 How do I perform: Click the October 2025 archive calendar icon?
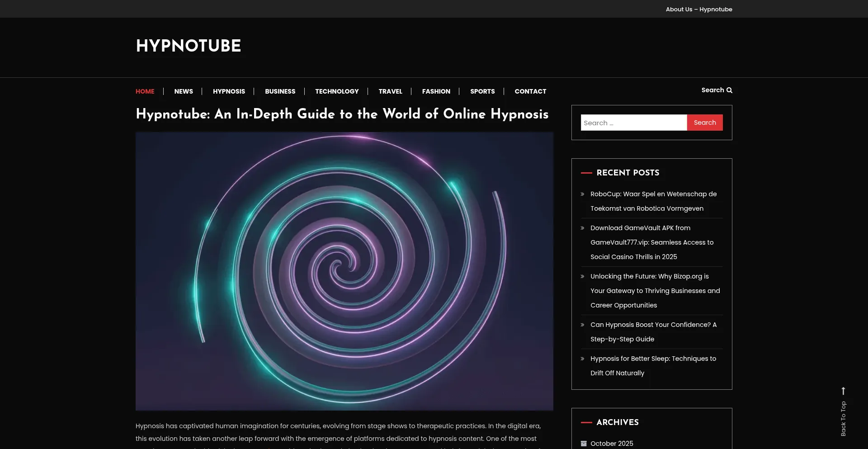[584, 444]
